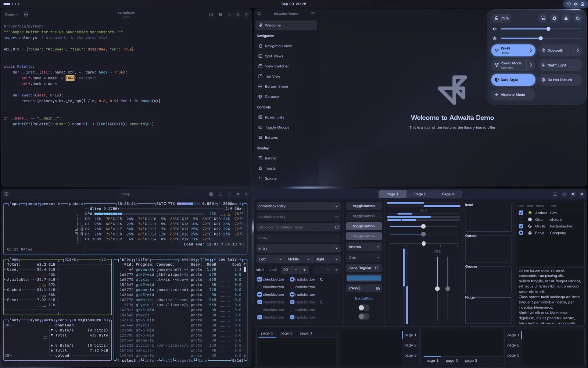This screenshot has width=588, height=368.
Task: Click the refresh icon in the mode entry
Action: [x=337, y=227]
